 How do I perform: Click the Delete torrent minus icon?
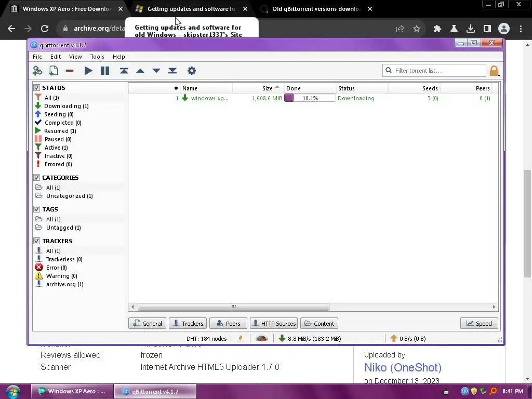coord(70,71)
